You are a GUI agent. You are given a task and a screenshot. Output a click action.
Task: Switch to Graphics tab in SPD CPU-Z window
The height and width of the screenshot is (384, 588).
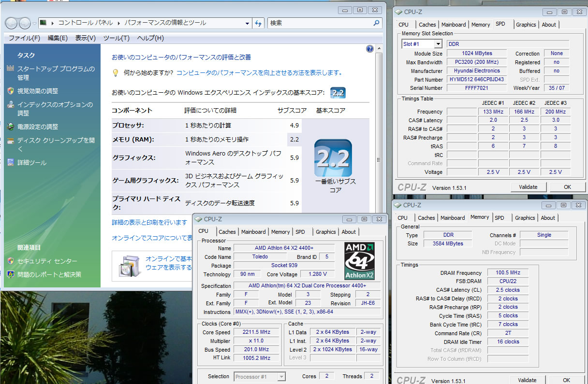click(526, 25)
